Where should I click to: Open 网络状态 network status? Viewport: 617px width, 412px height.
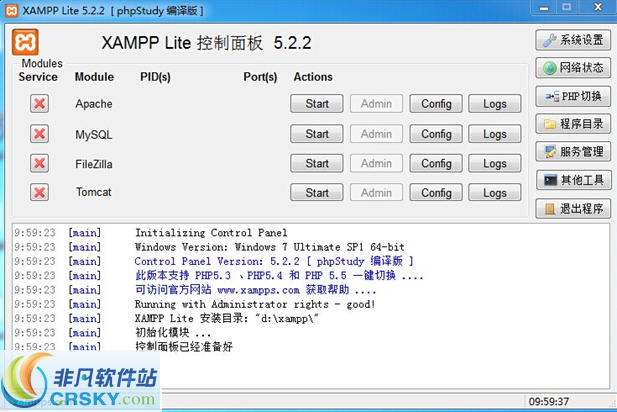click(x=573, y=68)
